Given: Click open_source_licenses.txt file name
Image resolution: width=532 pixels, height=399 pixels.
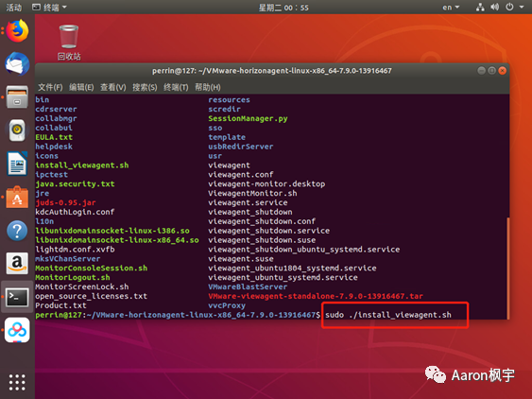Looking at the screenshot, I should pos(92,296).
